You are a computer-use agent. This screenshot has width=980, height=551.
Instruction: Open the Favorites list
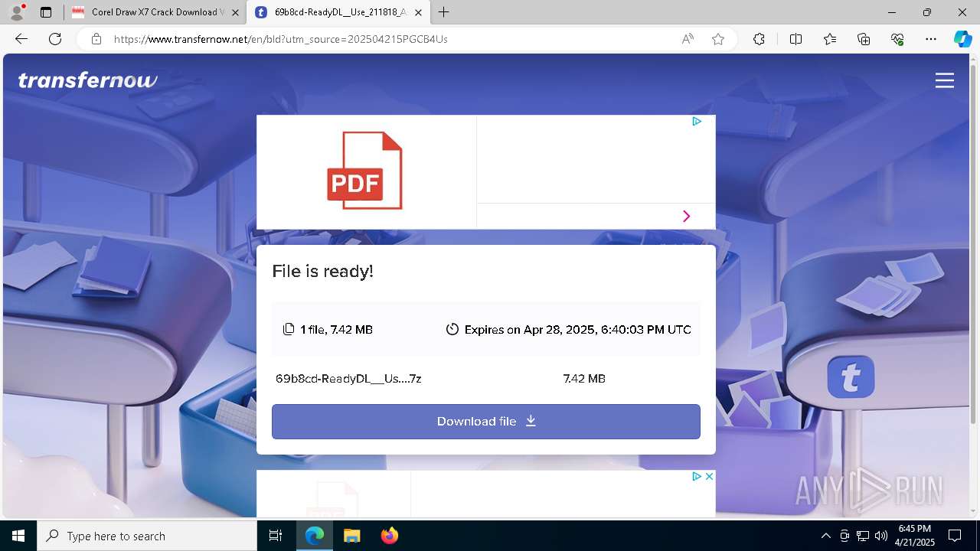pyautogui.click(x=830, y=39)
